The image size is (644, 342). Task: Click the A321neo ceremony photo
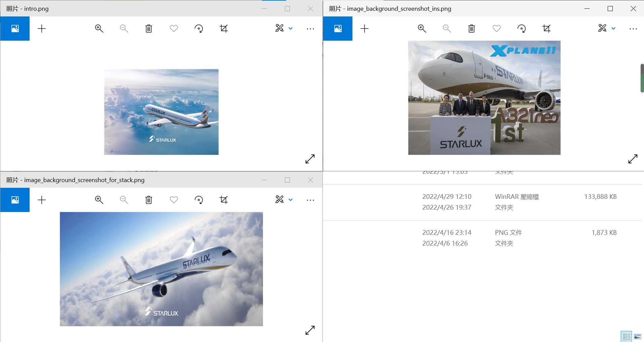click(x=484, y=98)
